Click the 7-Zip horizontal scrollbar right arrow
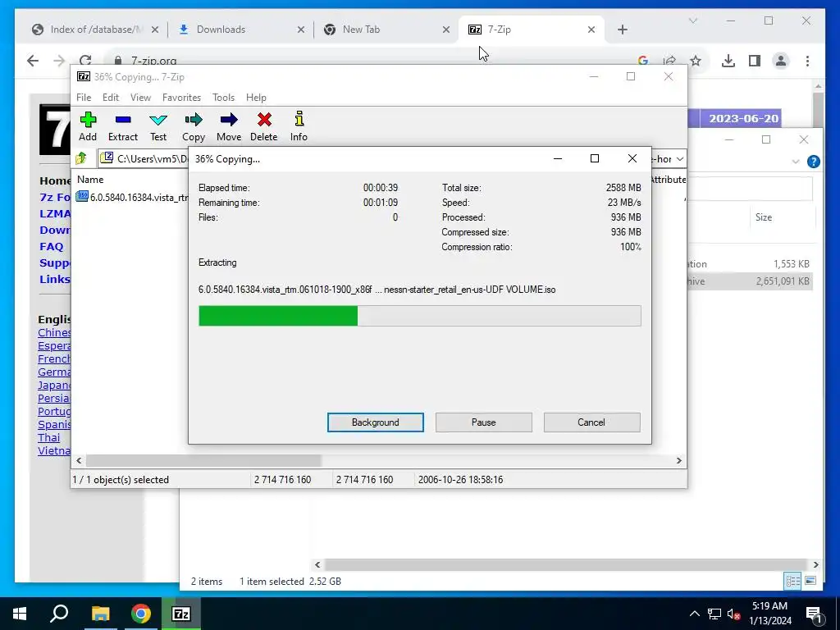The image size is (840, 630). tap(678, 461)
